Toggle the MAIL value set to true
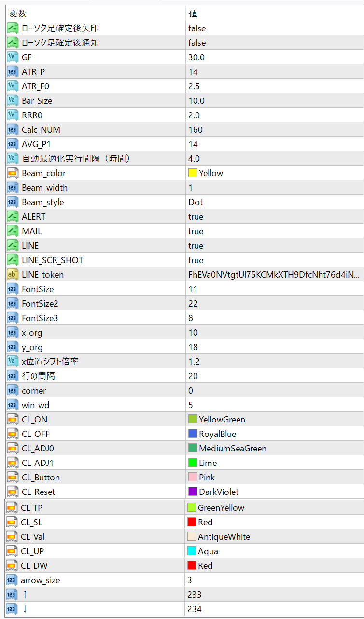 click(x=196, y=231)
